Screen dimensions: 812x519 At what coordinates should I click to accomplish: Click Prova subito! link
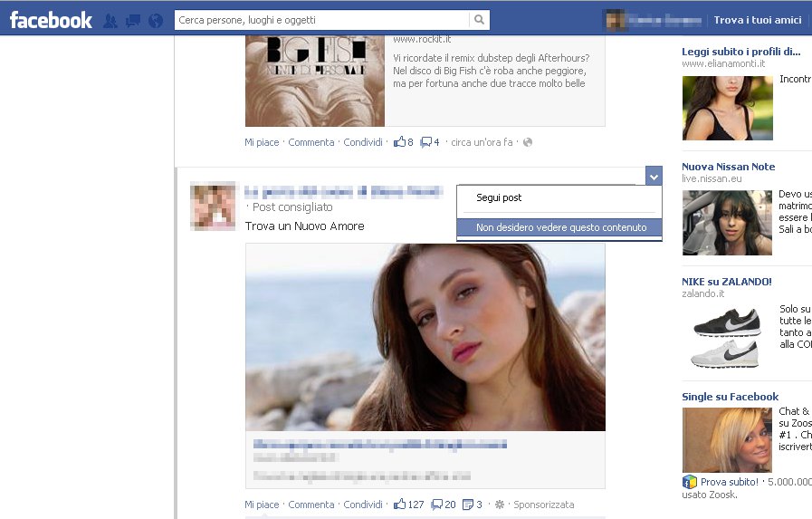(729, 482)
